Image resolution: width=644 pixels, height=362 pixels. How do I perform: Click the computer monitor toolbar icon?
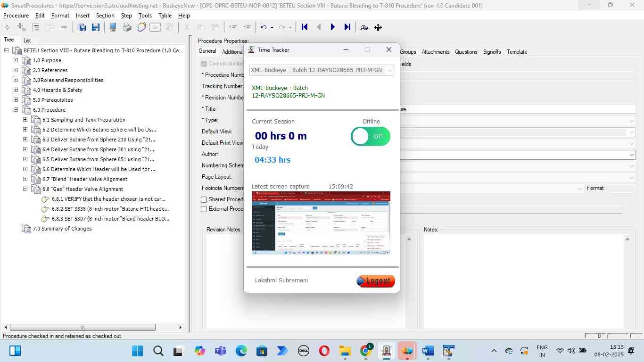point(113,27)
